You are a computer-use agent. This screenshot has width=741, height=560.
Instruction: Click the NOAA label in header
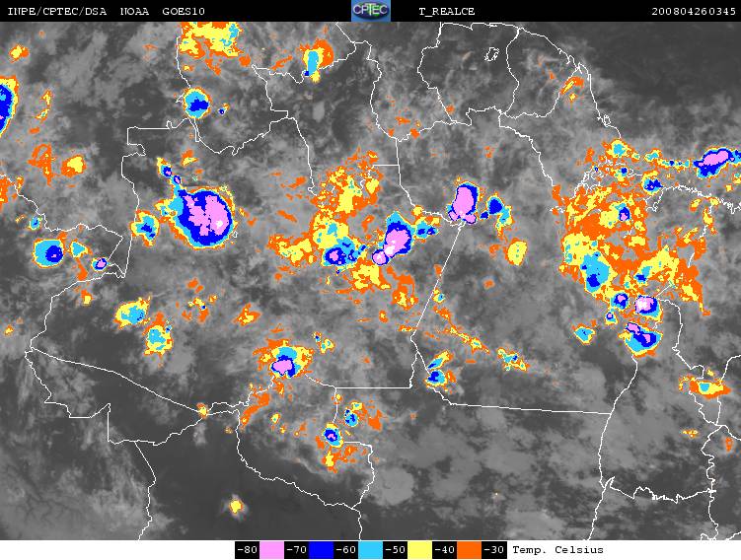[135, 11]
